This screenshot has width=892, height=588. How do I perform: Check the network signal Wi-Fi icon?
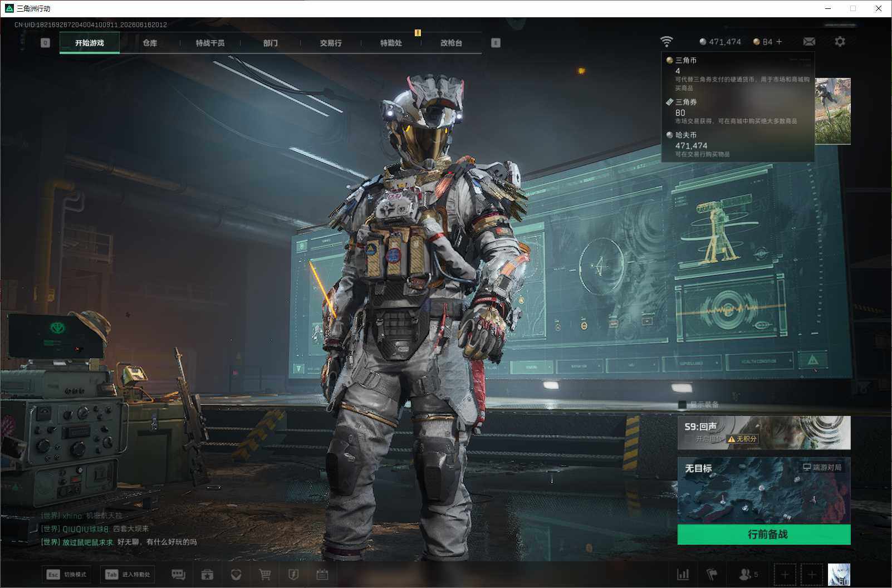(x=666, y=42)
